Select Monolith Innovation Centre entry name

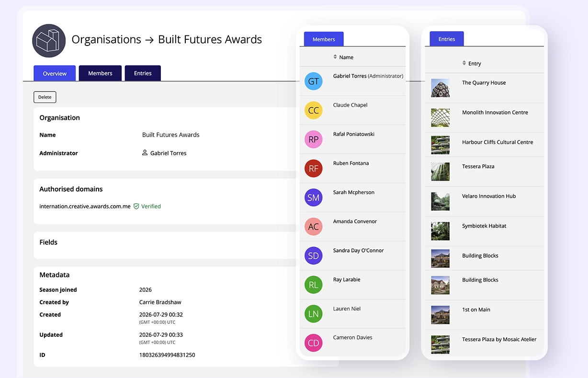coord(495,113)
